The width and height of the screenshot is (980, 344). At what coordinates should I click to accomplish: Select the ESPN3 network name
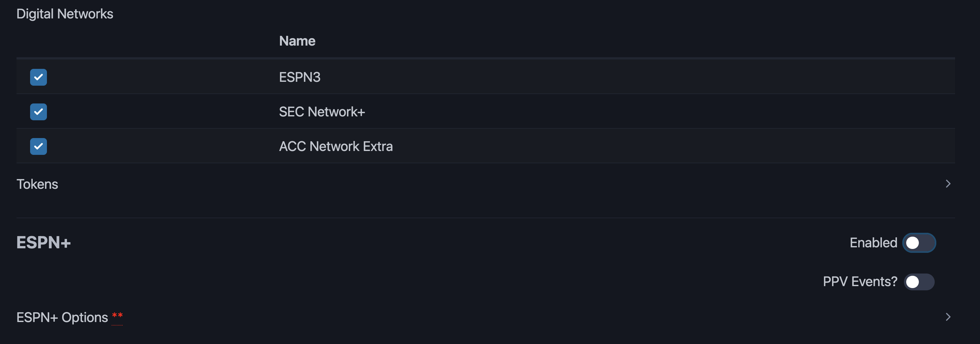[300, 77]
